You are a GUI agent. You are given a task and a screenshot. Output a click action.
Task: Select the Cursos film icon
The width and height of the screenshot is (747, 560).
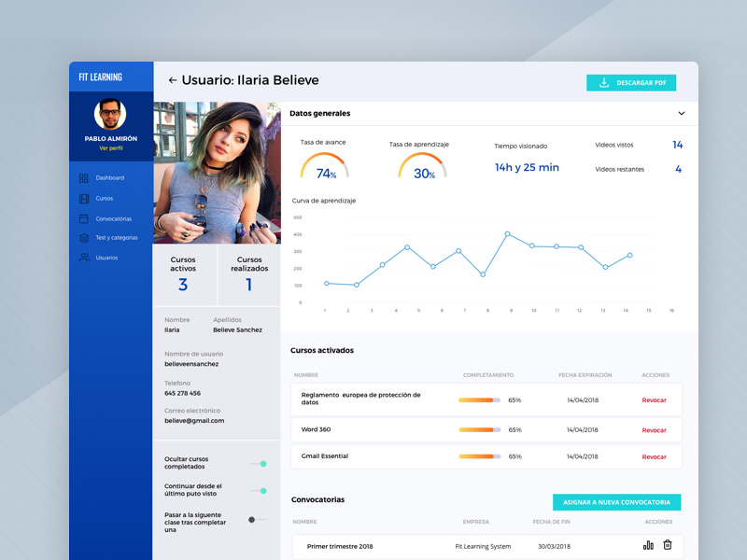84,199
